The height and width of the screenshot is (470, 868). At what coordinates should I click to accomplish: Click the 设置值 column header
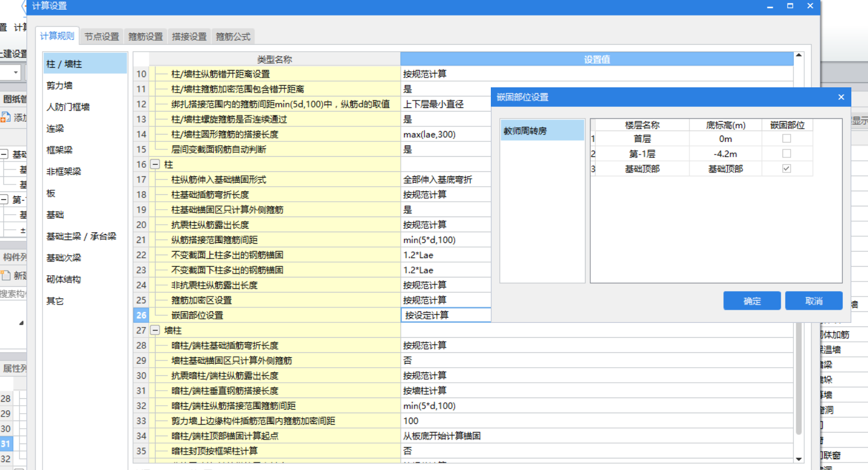coord(597,59)
